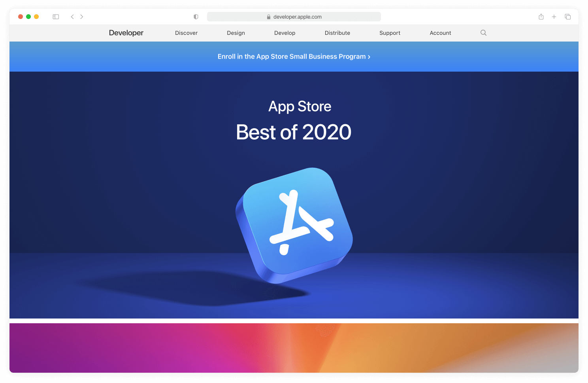Open the Discover menu item

(x=186, y=33)
